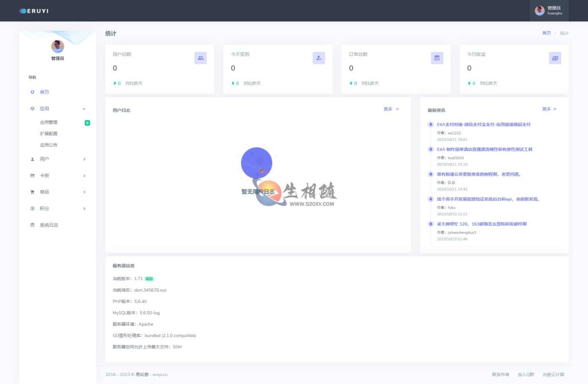
Task: Click the users icon on 用户总数 card
Action: click(x=200, y=58)
